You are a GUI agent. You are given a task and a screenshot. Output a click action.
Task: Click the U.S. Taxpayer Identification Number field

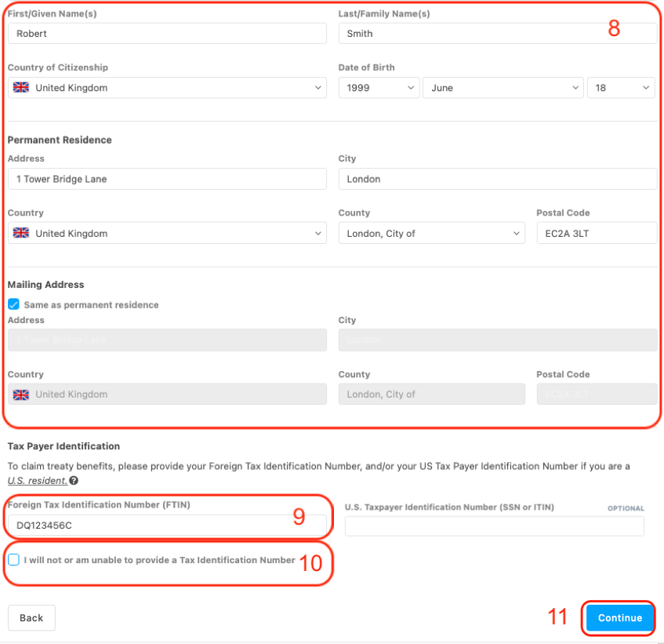494,526
